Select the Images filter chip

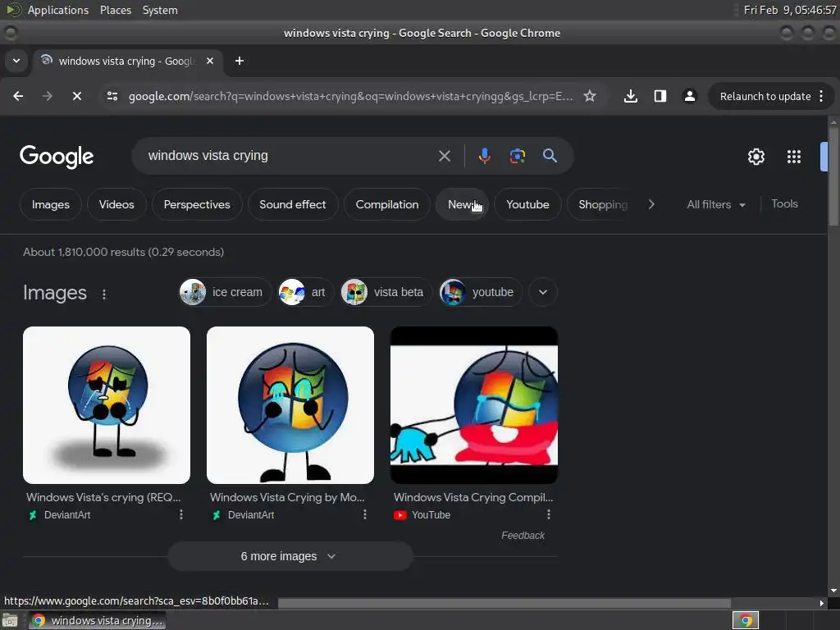coord(50,204)
